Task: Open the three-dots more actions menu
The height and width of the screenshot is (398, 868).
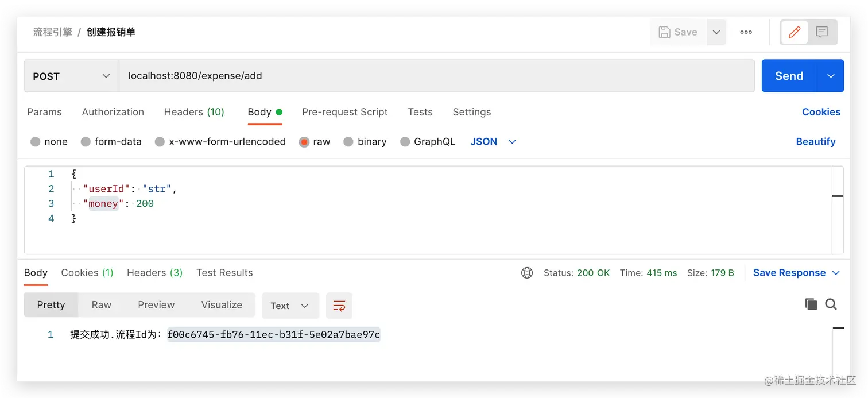Action: click(746, 32)
